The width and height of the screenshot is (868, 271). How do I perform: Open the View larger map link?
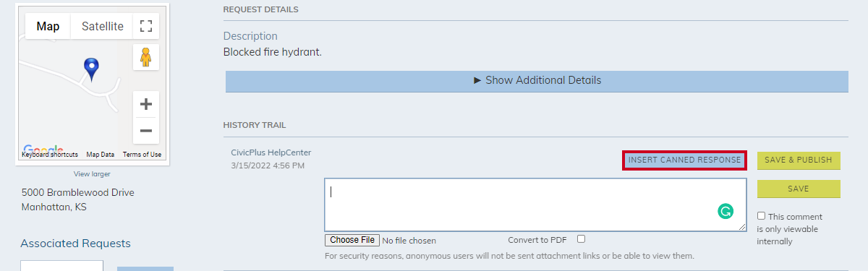point(92,174)
